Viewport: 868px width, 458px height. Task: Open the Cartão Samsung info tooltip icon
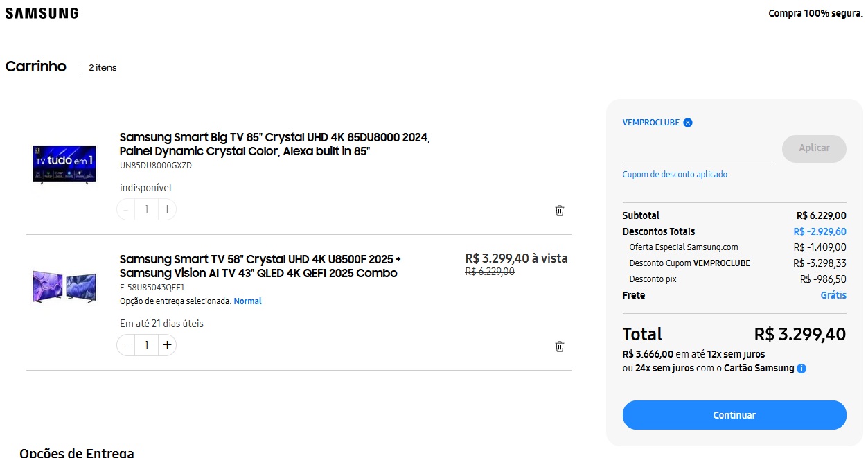801,368
